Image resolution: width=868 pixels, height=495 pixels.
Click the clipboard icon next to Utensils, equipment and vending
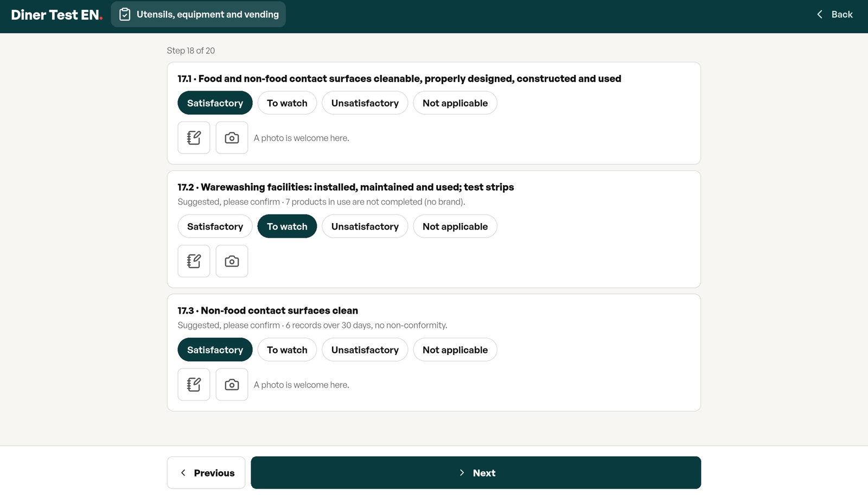125,15
